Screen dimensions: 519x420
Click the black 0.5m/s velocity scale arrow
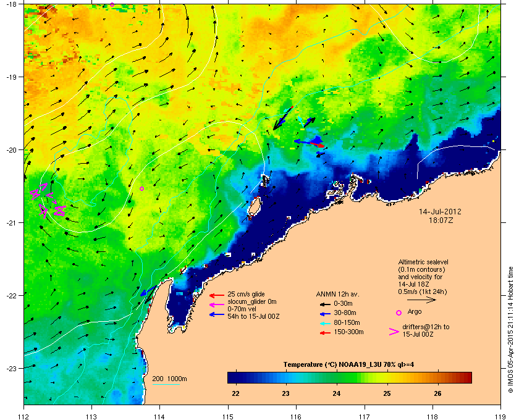(421, 300)
